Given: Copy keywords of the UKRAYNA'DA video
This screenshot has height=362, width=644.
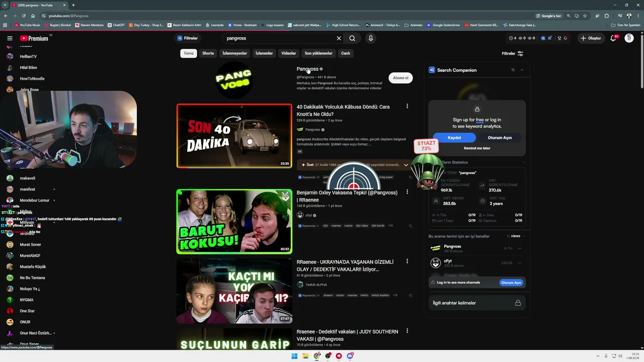Looking at the screenshot, I should click(x=411, y=296).
